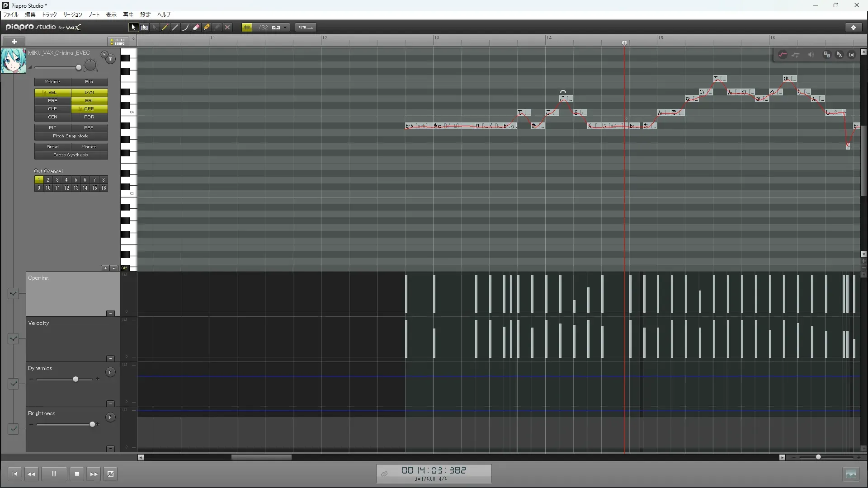868x488 pixels.
Task: Select the eraser tool
Action: point(196,28)
